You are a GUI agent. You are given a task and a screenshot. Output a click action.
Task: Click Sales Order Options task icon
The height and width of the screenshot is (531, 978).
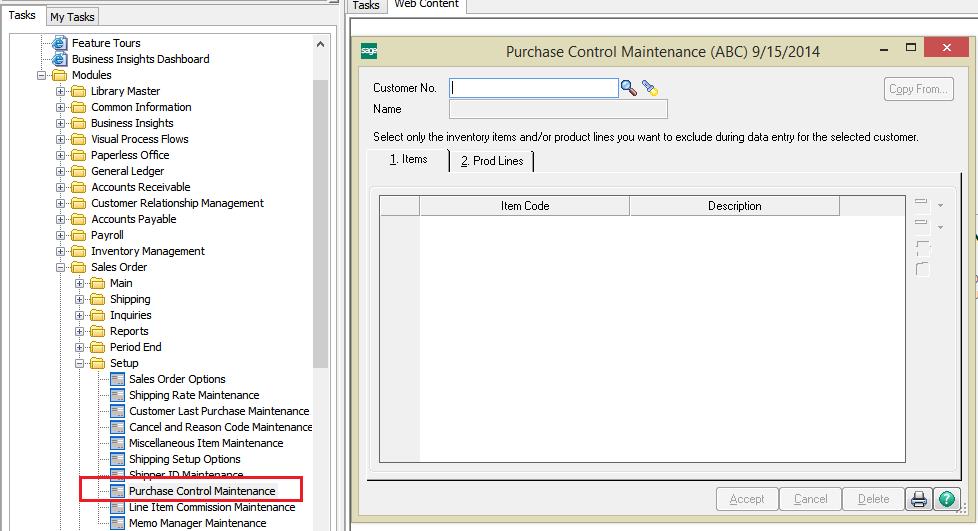117,379
